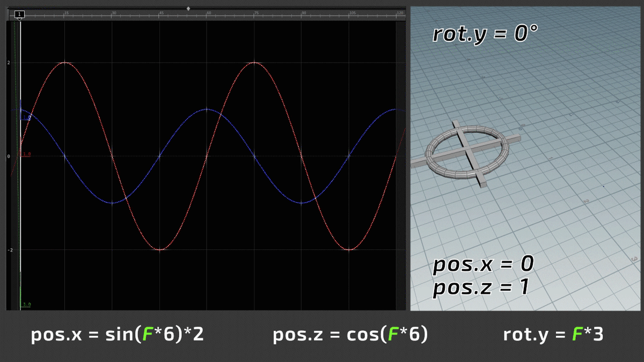This screenshot has width=644, height=362.
Task: Click frame 60 on the timeline ruler
Action: 209,12
